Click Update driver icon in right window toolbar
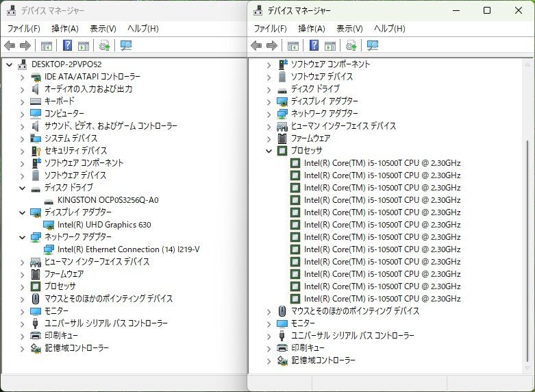 (351, 45)
